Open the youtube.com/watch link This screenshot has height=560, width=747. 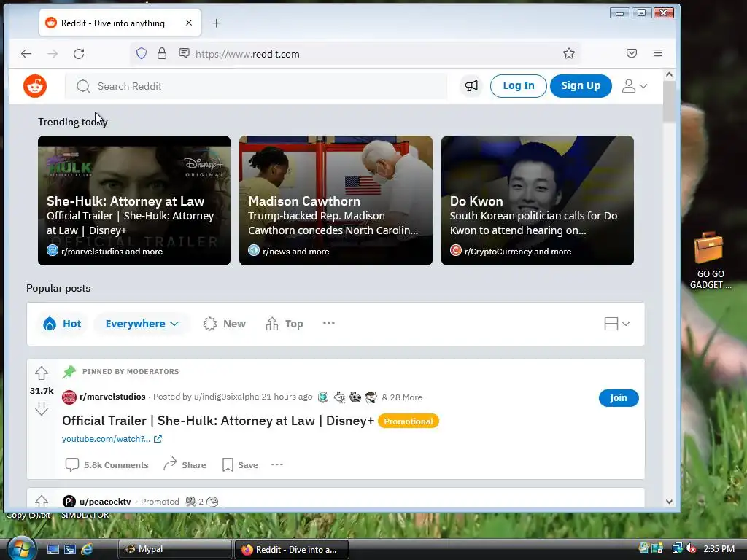[x=112, y=439]
